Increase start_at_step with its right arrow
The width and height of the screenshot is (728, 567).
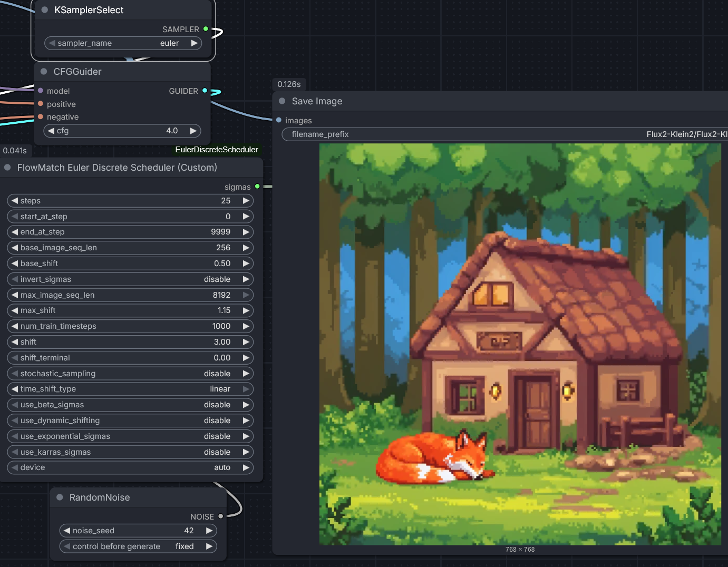[x=246, y=217]
